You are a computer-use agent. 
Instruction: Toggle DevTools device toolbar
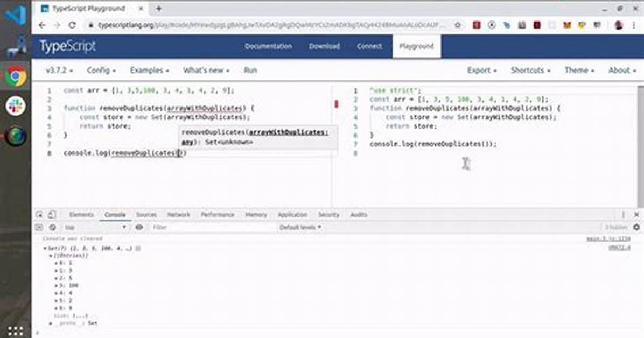52,214
